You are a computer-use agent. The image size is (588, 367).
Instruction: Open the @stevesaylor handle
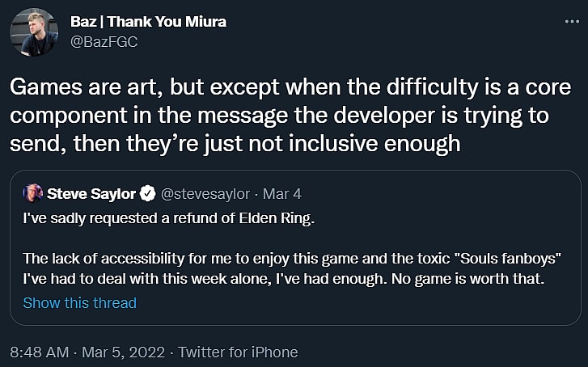tap(207, 193)
